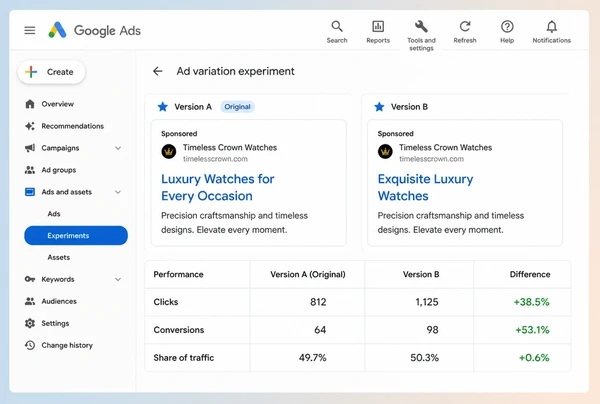Click the Create button
Screen dimensions: 600x404
click(51, 72)
